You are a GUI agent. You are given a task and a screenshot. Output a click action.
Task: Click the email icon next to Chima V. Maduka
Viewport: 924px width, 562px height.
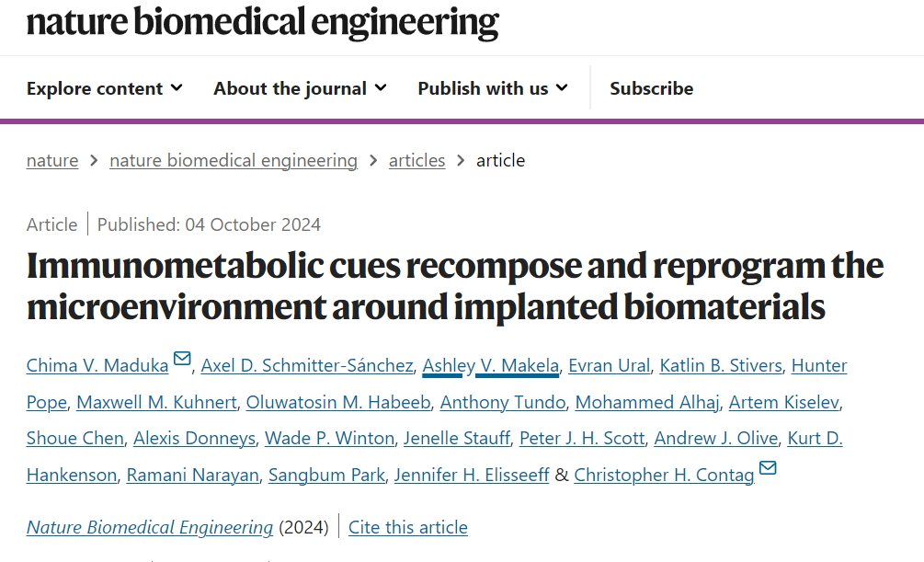[182, 358]
